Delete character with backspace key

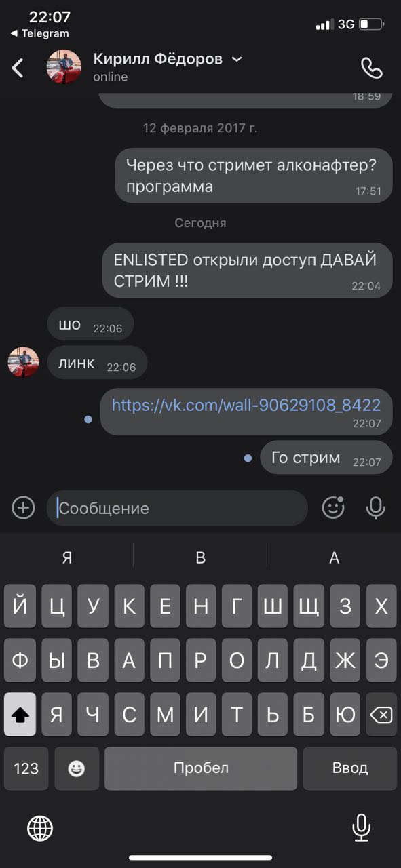[x=381, y=714]
